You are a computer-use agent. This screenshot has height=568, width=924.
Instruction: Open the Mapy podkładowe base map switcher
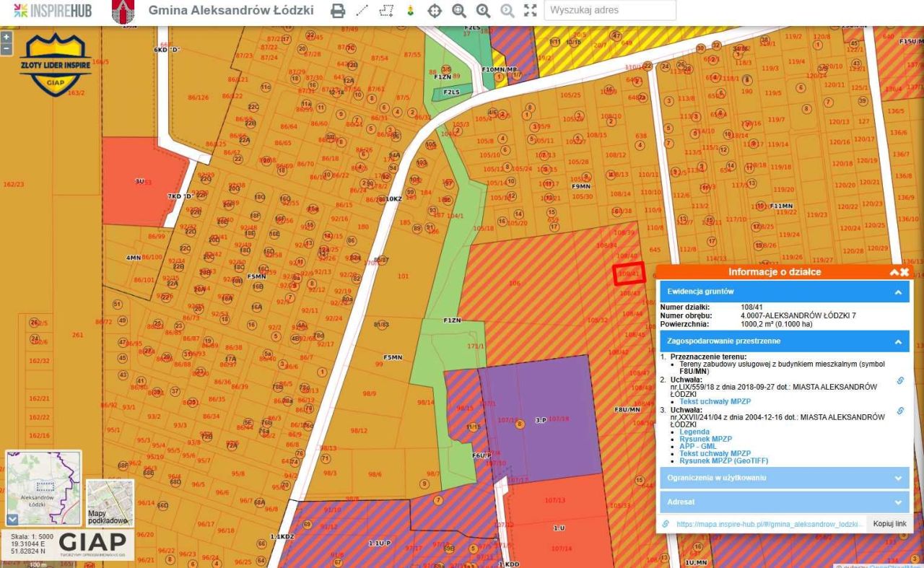click(110, 503)
